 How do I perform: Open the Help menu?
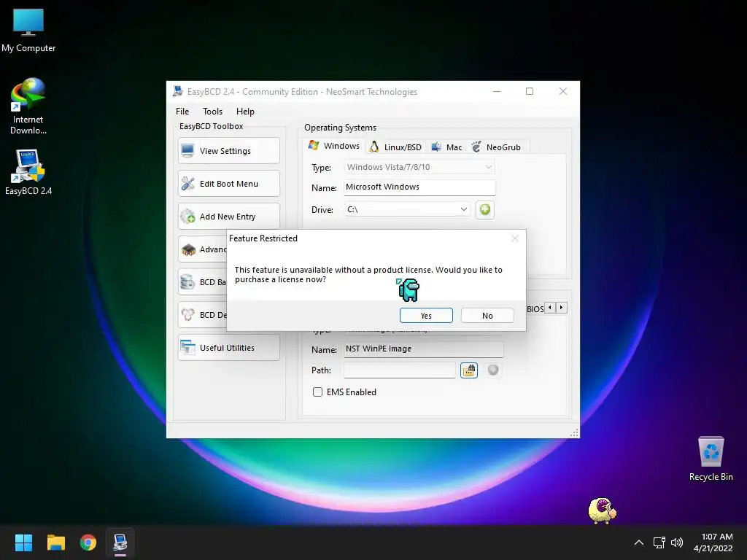245,111
